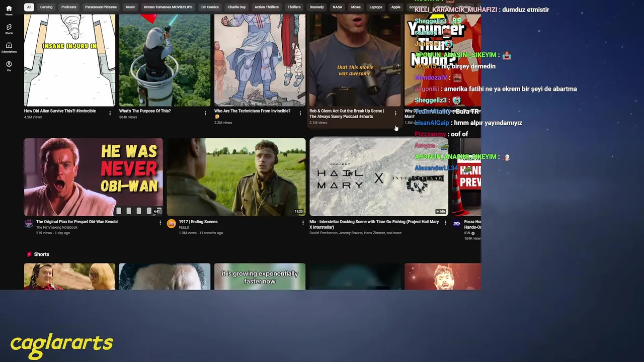Open menu for 'How Did Allen Survive This' short
Viewport: 644px width, 362px height.
(x=110, y=114)
